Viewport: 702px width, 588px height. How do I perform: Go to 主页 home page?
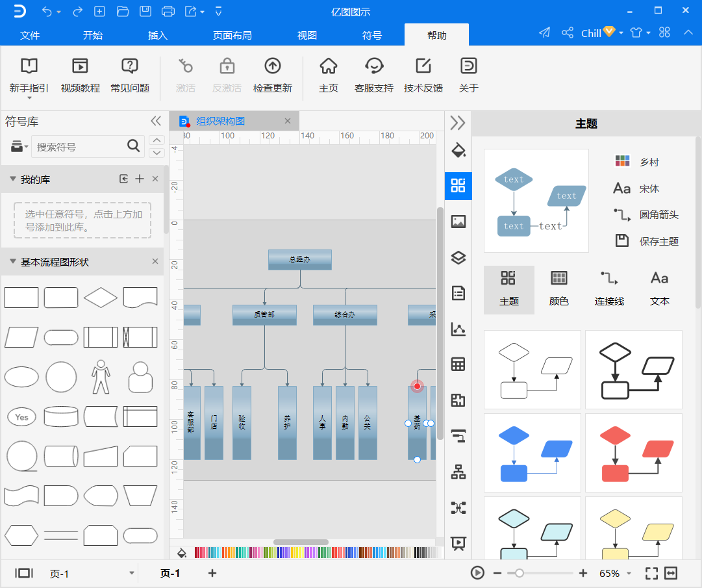(328, 76)
